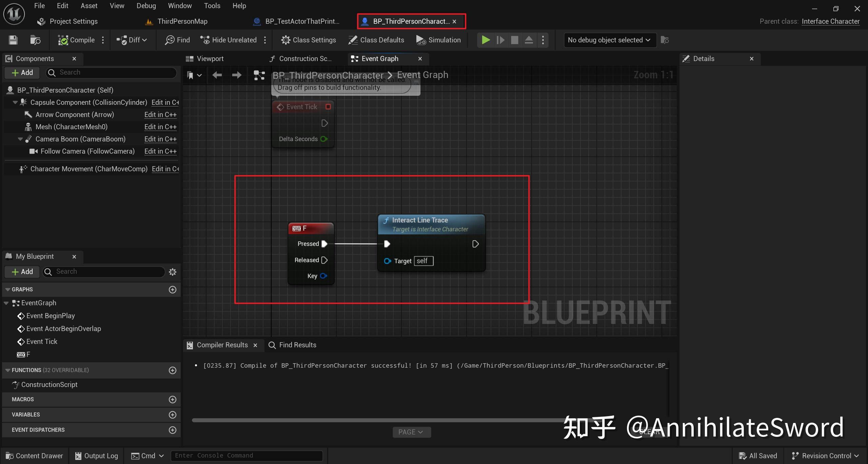Collapse the Capsule Component tree item
Screen dimensions: 868x464
pos(15,102)
